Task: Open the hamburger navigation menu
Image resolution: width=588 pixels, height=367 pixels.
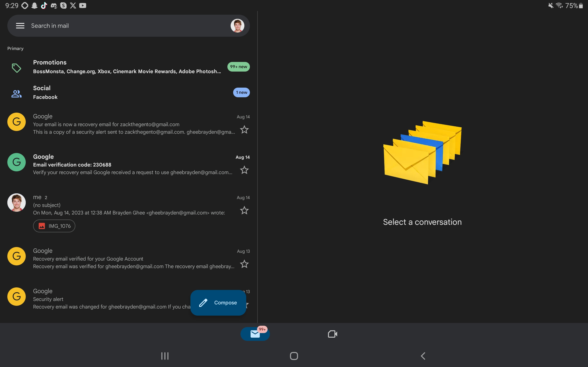Action: tap(20, 26)
